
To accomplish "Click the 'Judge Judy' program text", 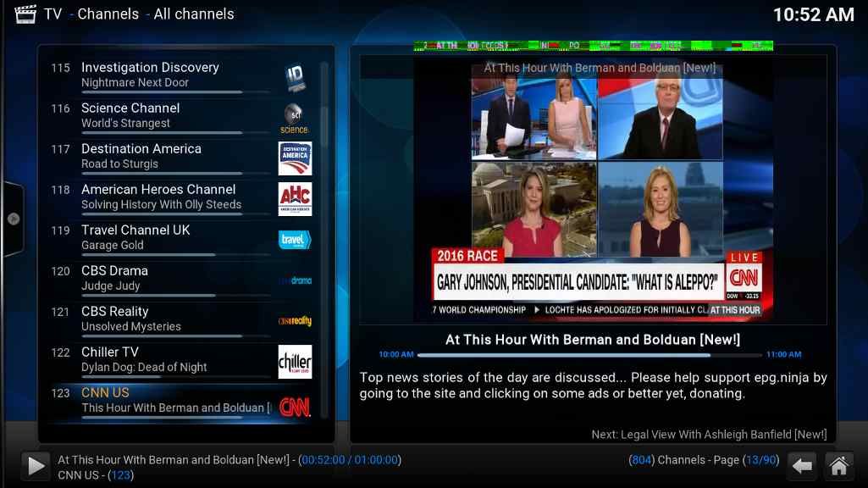I will [111, 286].
